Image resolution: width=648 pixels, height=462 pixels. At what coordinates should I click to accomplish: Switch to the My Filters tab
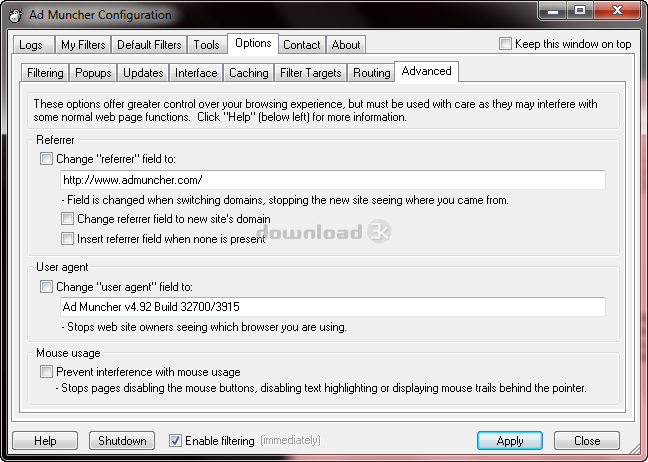(x=83, y=45)
